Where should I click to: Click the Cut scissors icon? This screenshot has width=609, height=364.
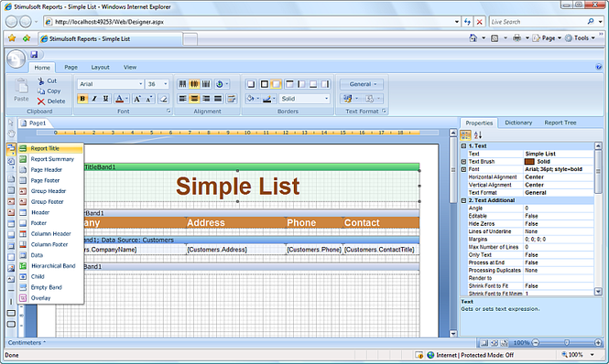point(41,80)
